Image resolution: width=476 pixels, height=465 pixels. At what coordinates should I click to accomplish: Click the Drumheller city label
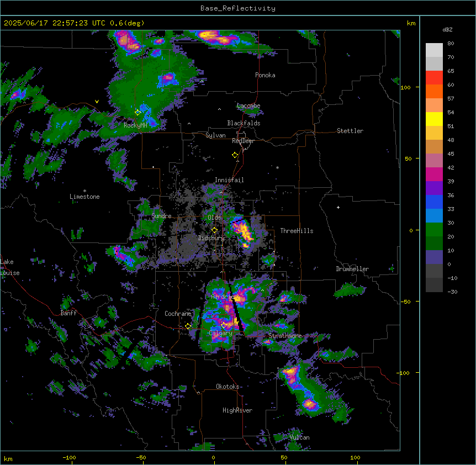352,269
